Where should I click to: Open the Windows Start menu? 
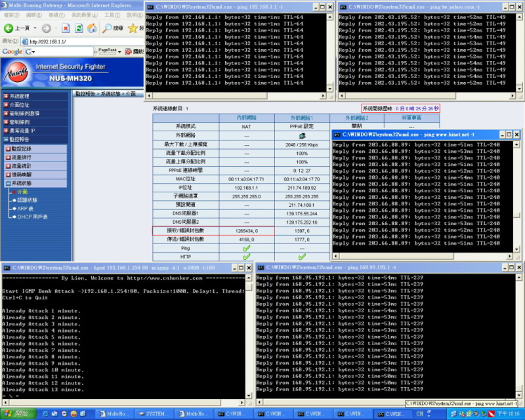[18, 413]
